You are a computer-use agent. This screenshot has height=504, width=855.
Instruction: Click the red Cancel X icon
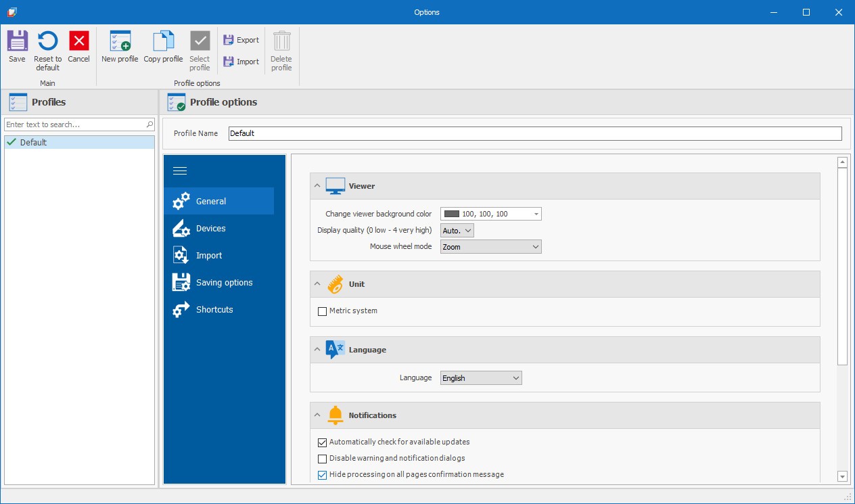79,41
